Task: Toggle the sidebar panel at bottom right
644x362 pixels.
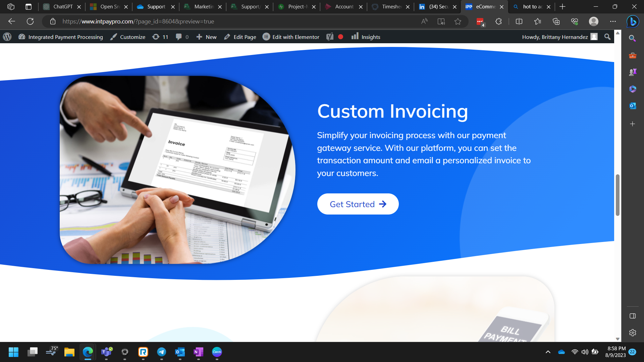Action: click(633, 316)
